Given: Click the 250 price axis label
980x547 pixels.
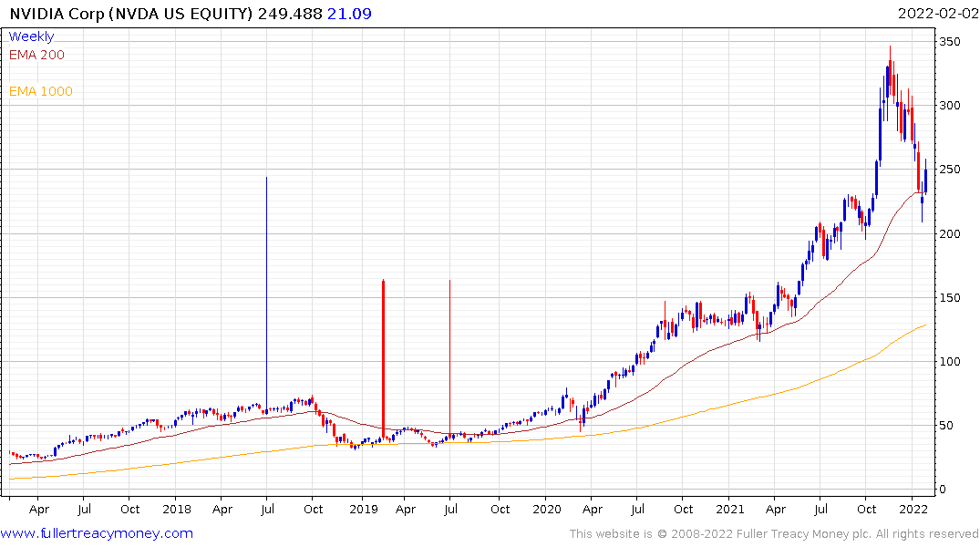Looking at the screenshot, I should [949, 170].
